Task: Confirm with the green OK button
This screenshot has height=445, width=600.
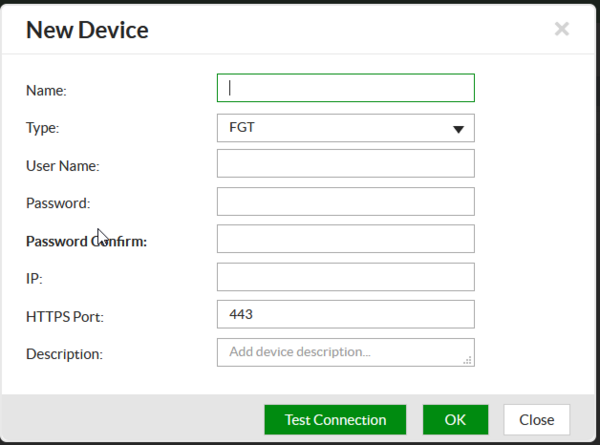Action: (455, 420)
